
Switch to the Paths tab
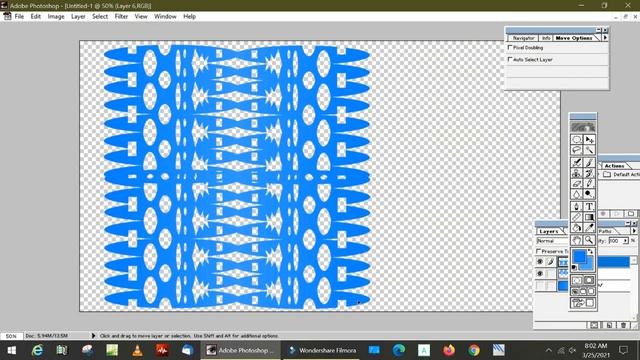tap(605, 231)
